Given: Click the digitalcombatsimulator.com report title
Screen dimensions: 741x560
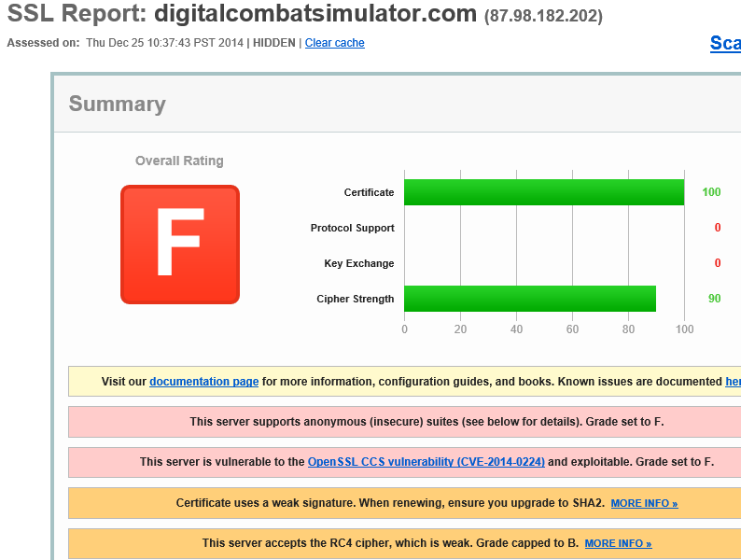Looking at the screenshot, I should (x=315, y=13).
